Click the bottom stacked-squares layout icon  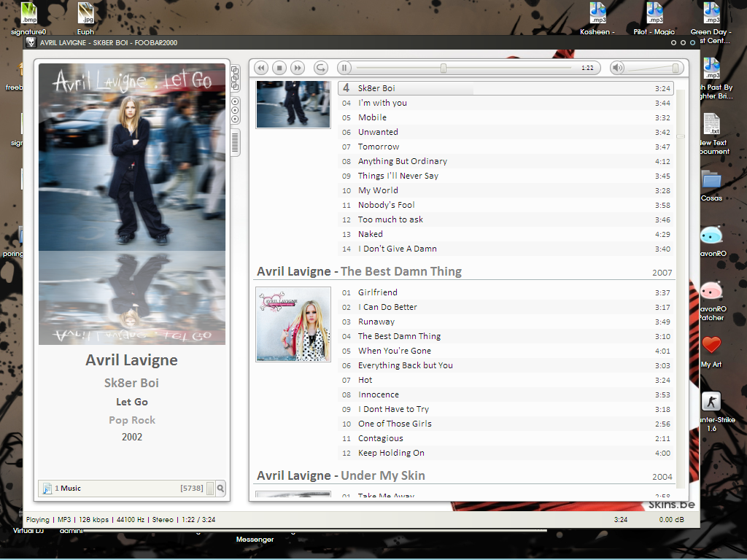(x=235, y=86)
